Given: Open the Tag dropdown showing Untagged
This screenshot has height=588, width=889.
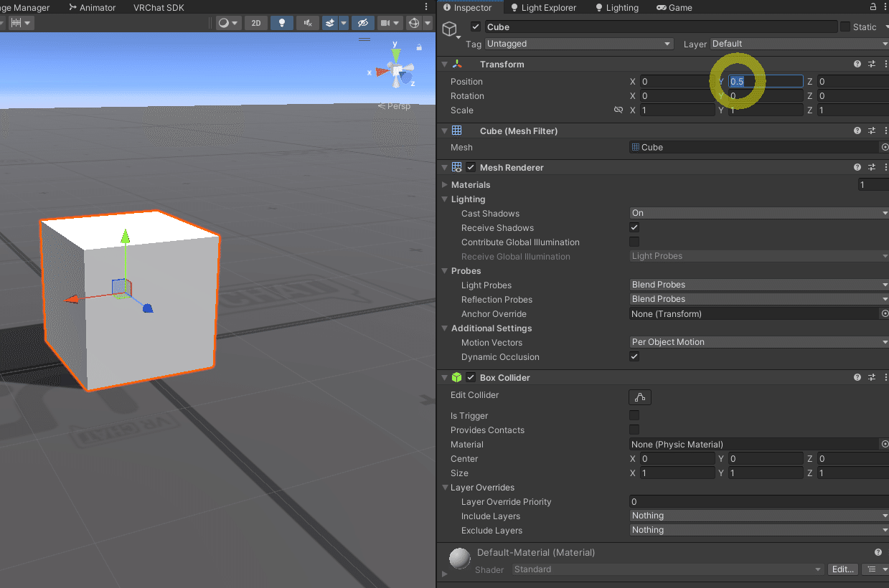Looking at the screenshot, I should (579, 44).
